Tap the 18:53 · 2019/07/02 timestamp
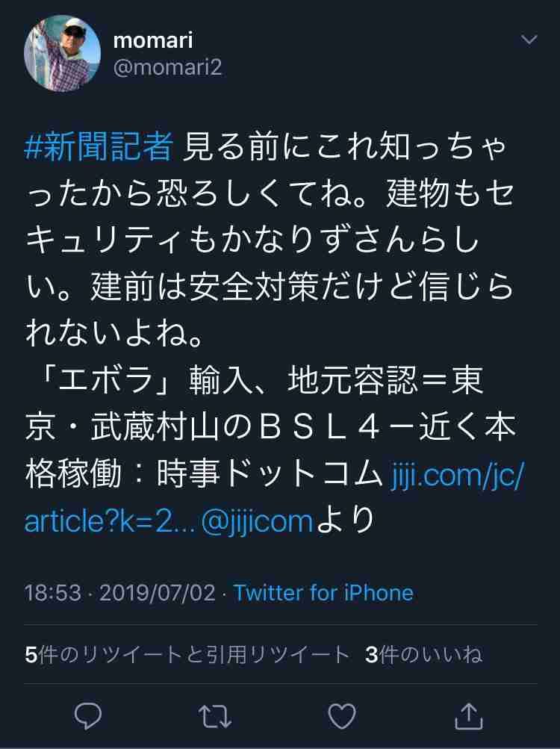 [120, 593]
